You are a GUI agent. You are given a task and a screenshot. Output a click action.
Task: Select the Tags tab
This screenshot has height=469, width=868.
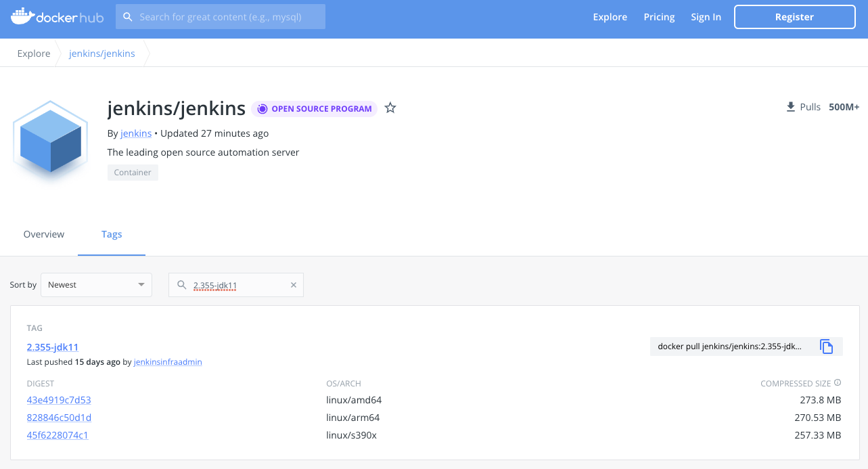click(x=112, y=234)
